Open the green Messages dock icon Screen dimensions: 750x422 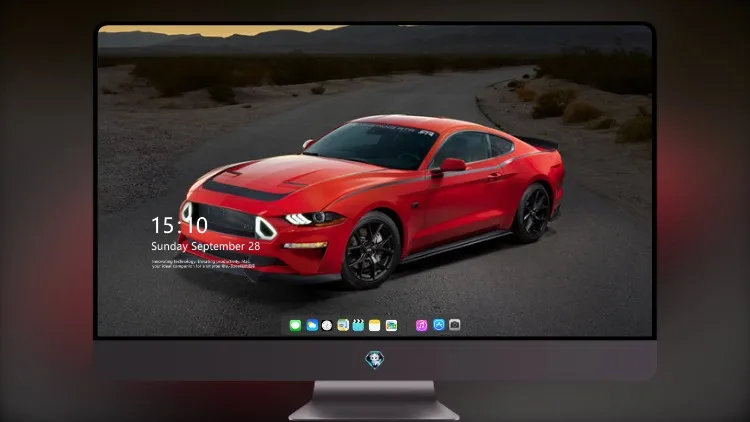(x=295, y=325)
